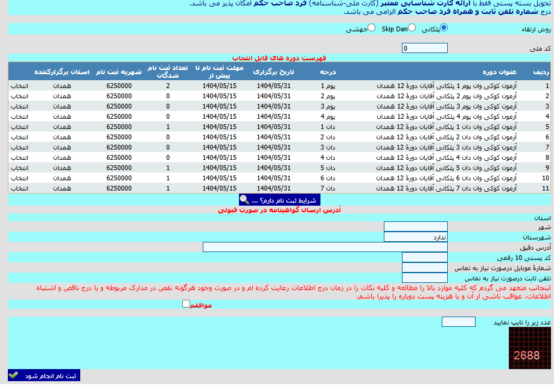Select the جهشی radio button

[x=371, y=28]
